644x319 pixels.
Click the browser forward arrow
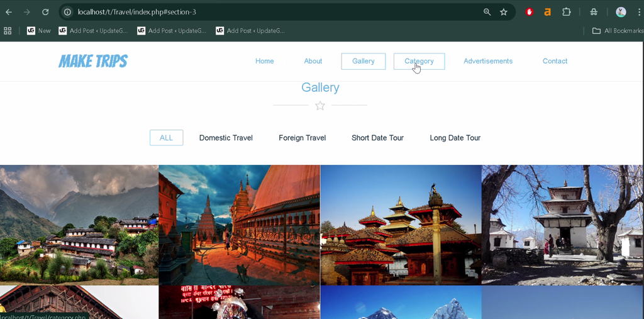click(27, 13)
